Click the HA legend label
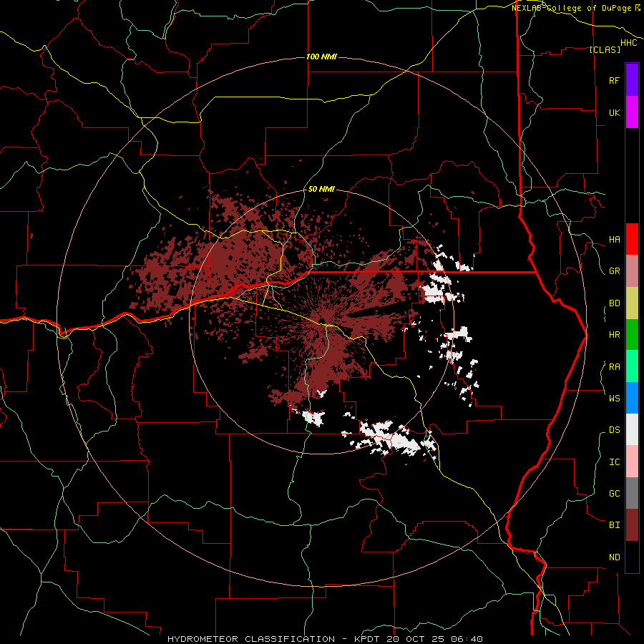This screenshot has width=644, height=644. [x=614, y=239]
